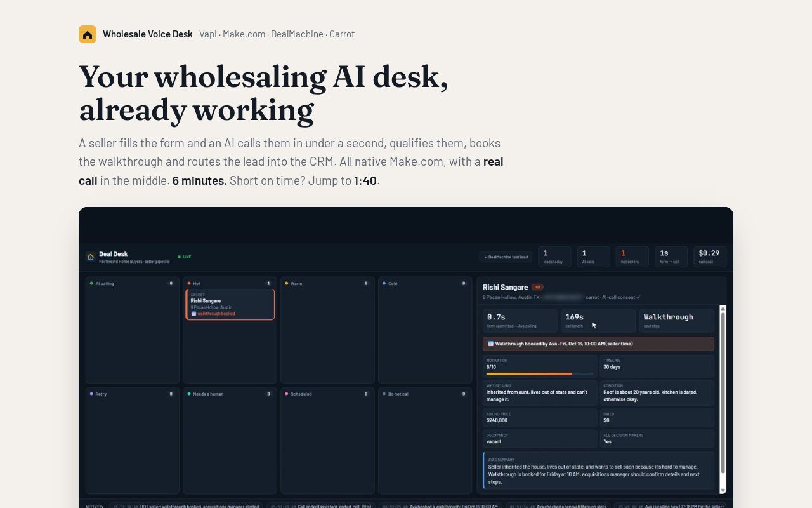The image size is (812, 508).
Task: Click the 'HOT seller: walkthrough booked' activity entry
Action: click(185, 506)
